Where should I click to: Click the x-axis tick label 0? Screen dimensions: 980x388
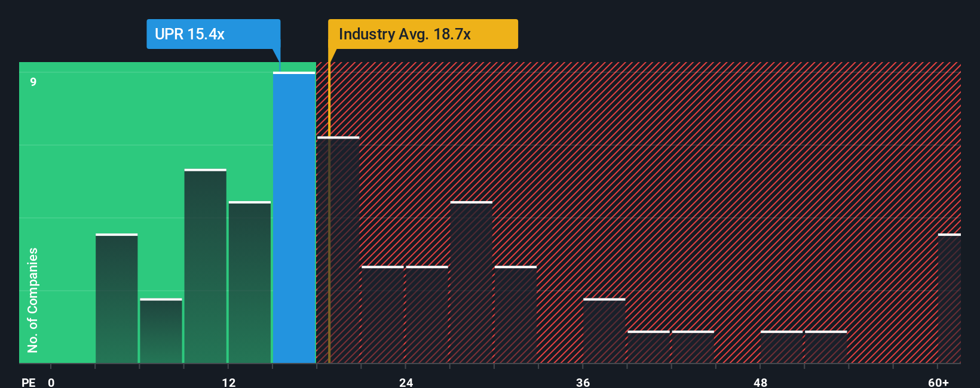point(51,382)
